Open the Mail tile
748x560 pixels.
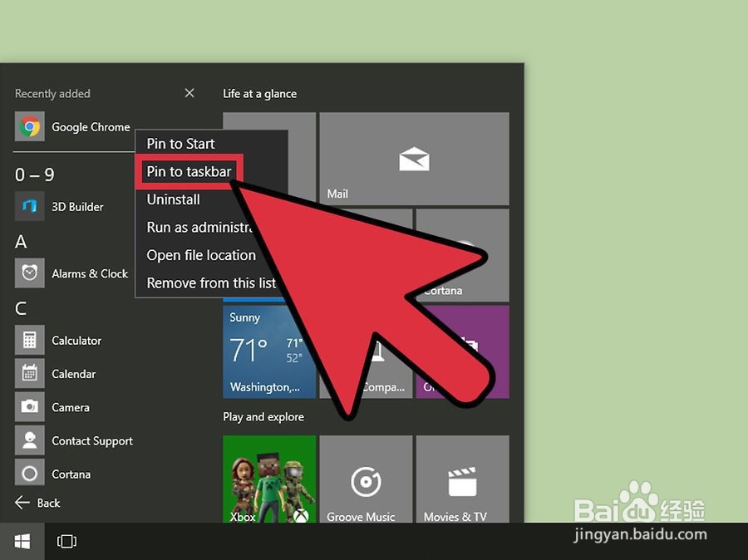pos(413,158)
